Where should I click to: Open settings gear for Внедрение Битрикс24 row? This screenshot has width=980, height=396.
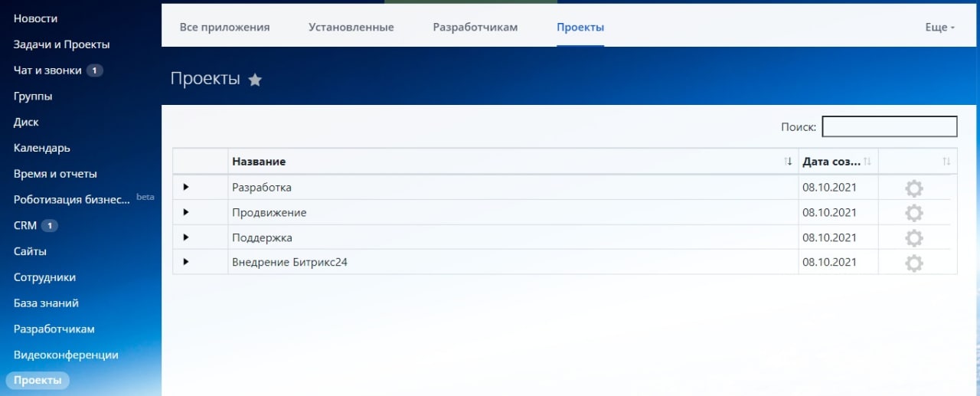(x=913, y=263)
